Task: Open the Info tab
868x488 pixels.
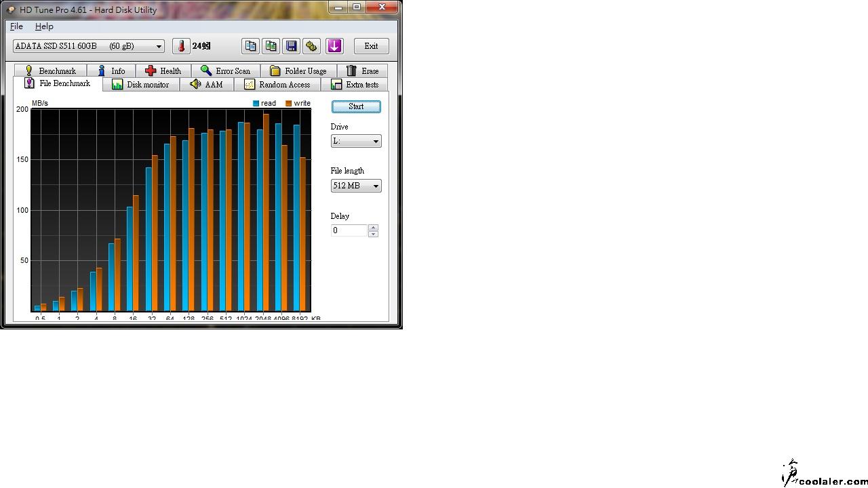Action: (x=111, y=70)
